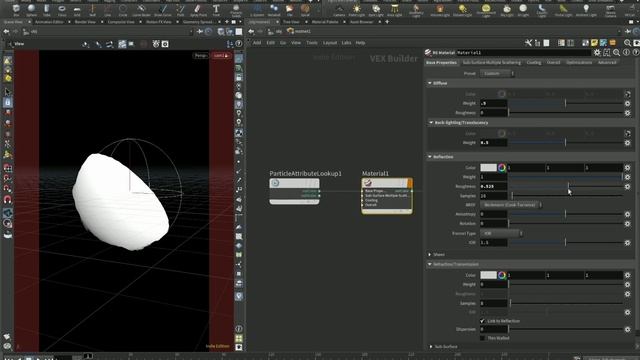
Task: Select the Torus shelf tool
Action: (62, 10)
